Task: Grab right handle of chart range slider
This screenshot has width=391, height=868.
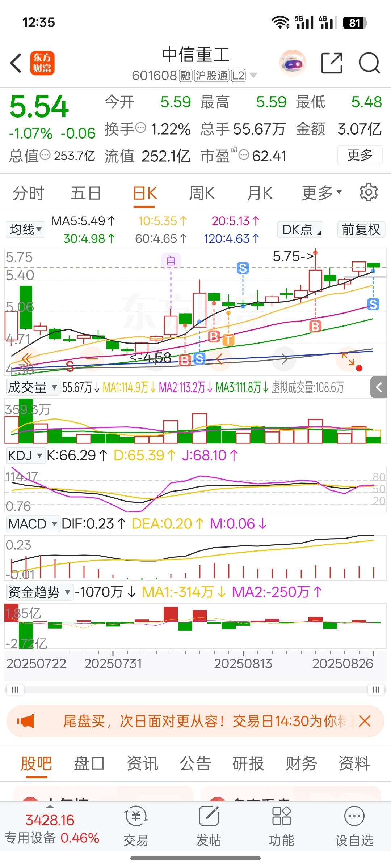Action: pos(376,689)
